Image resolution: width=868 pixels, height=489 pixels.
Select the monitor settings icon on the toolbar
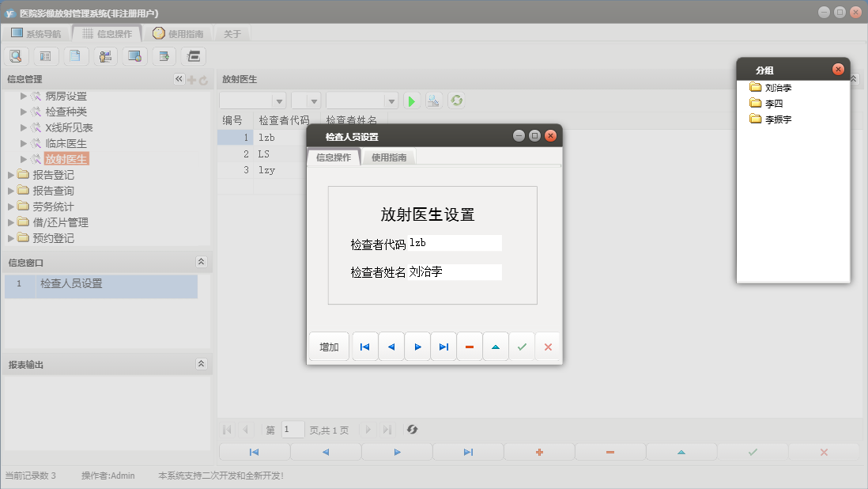tap(134, 56)
